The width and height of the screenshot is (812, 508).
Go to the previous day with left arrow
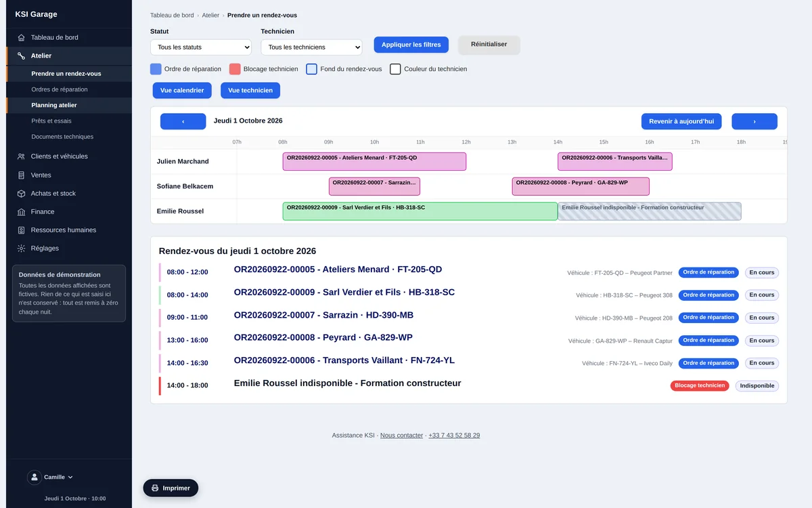click(x=183, y=121)
